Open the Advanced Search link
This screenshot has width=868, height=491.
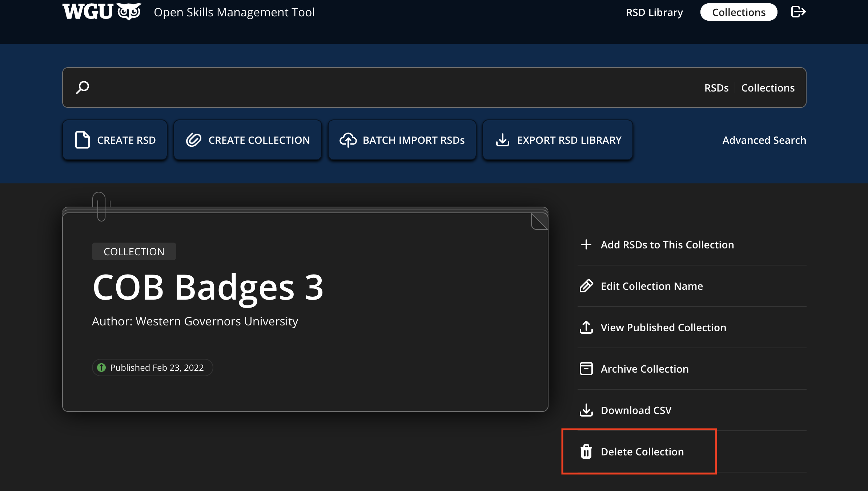[x=764, y=140]
